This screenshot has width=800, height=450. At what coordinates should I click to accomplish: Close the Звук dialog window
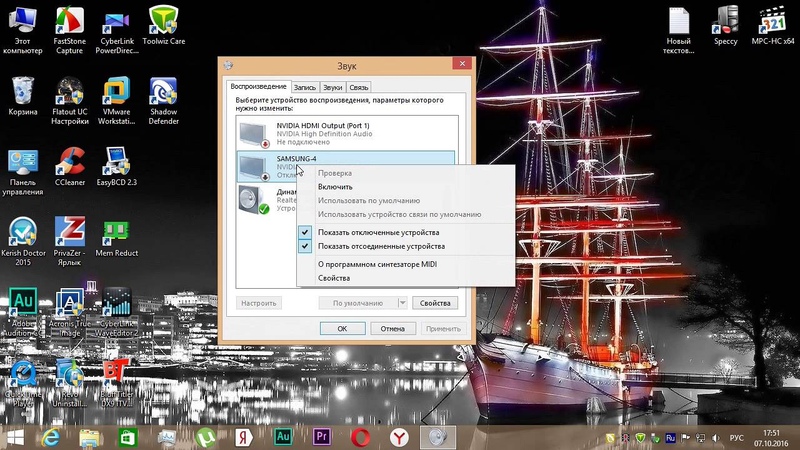(462, 63)
